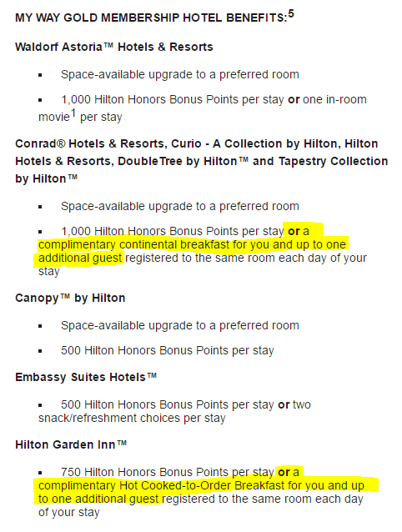
Task: Click the Hilton Garden Inn heading
Action: tap(71, 444)
